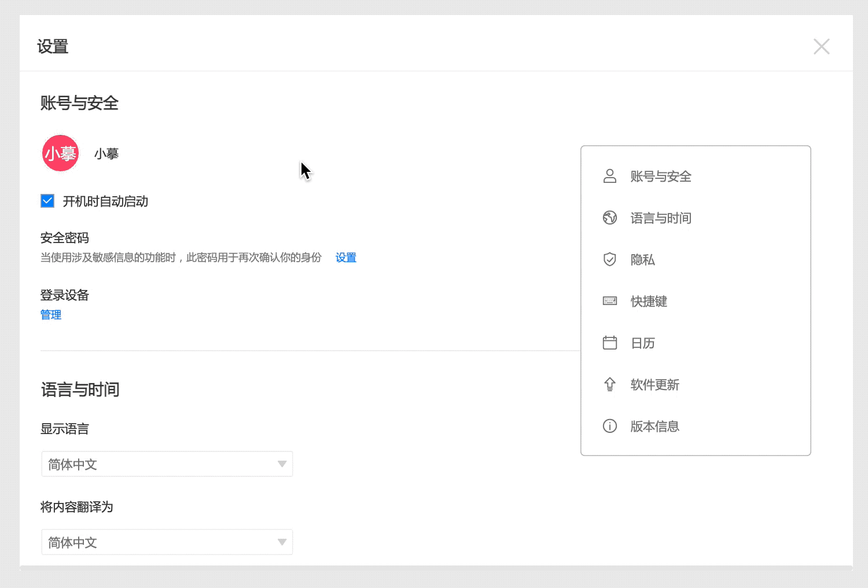Click the upload arrow icon for Software Update
This screenshot has height=588, width=868.
(x=609, y=384)
